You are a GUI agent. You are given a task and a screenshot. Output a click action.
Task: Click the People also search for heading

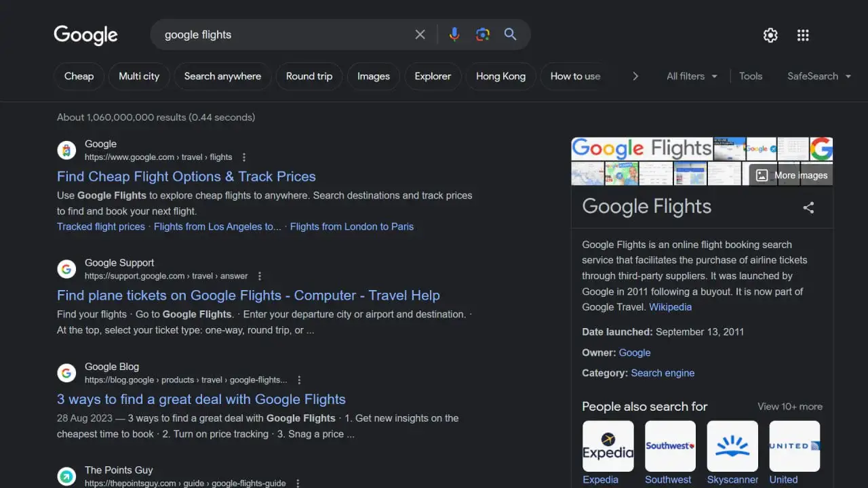(645, 407)
